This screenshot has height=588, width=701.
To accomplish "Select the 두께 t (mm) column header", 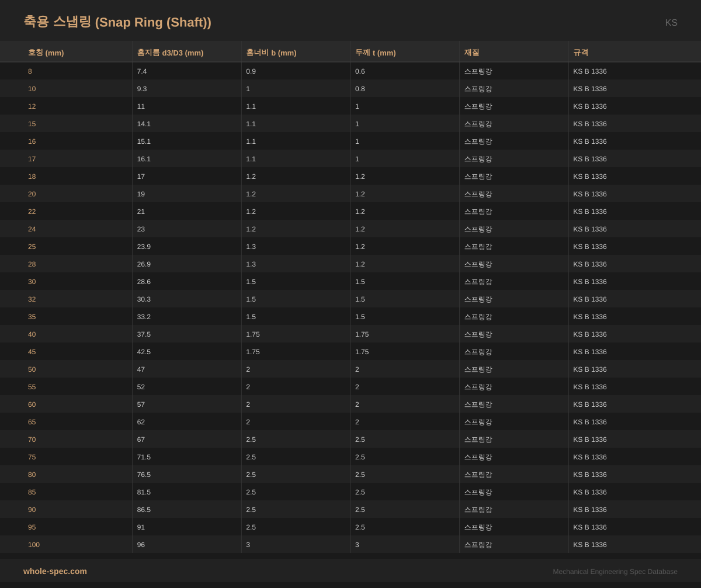I will pos(375,53).
